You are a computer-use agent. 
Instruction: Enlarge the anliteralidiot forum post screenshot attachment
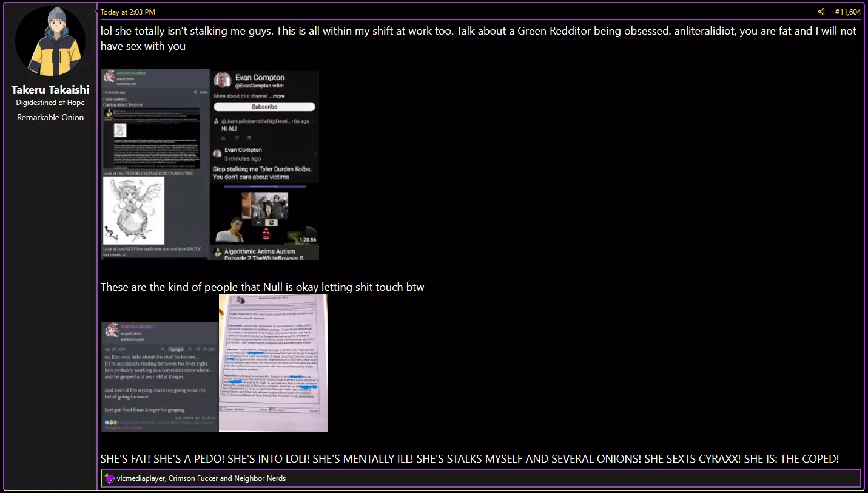point(155,164)
